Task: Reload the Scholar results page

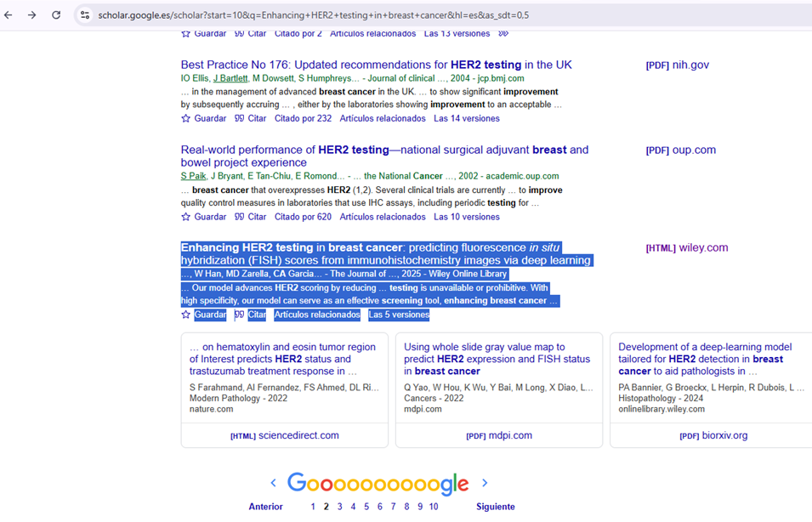Action: [56, 15]
